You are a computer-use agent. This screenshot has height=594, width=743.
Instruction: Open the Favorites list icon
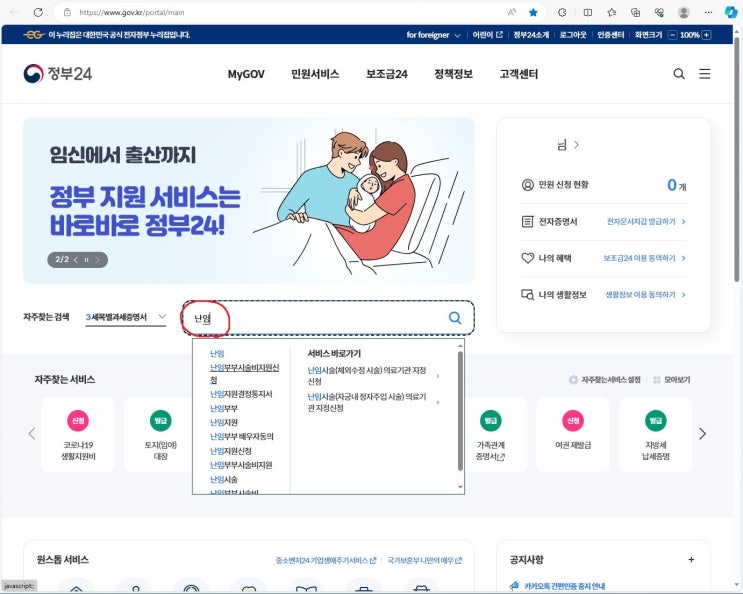[612, 12]
